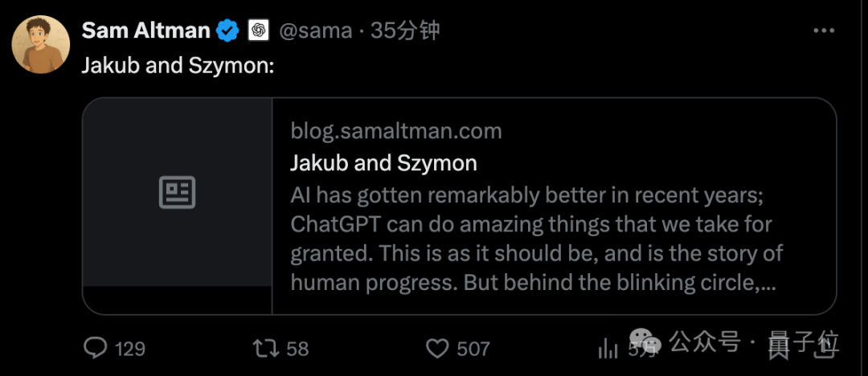This screenshot has height=376, width=868.
Task: Click the WeChat logo in the watermark
Action: (x=646, y=342)
